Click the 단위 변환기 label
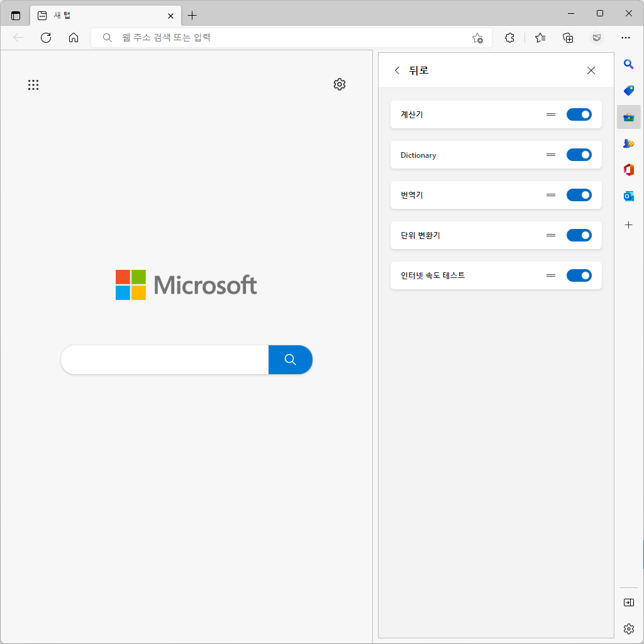This screenshot has height=644, width=644. [420, 235]
